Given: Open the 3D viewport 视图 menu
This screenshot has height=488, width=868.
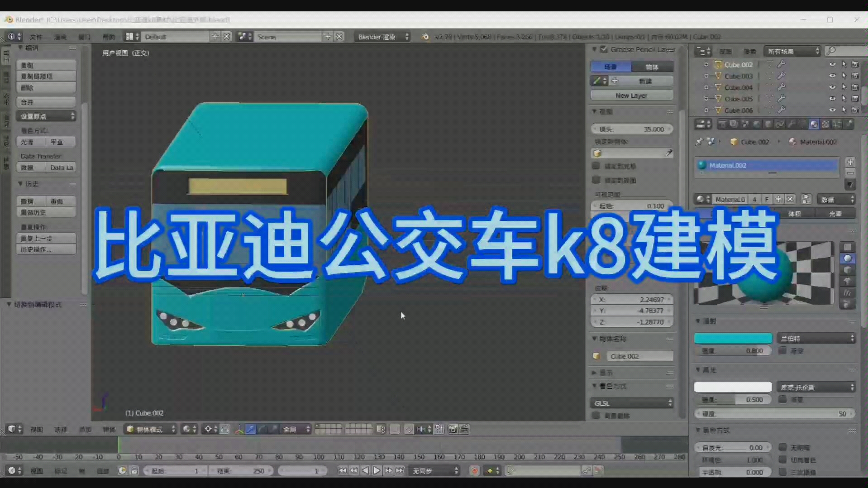Looking at the screenshot, I should tap(37, 429).
